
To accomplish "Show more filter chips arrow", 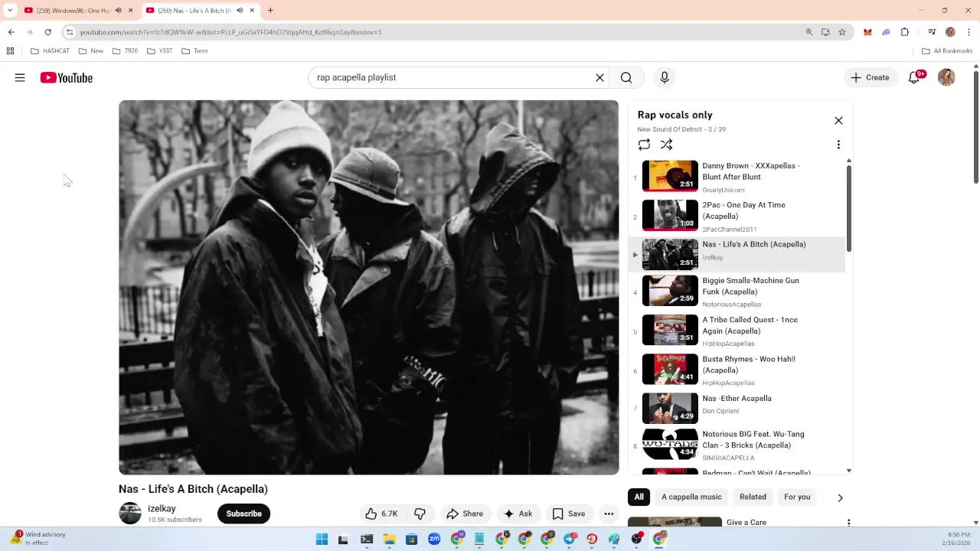I will (x=840, y=497).
